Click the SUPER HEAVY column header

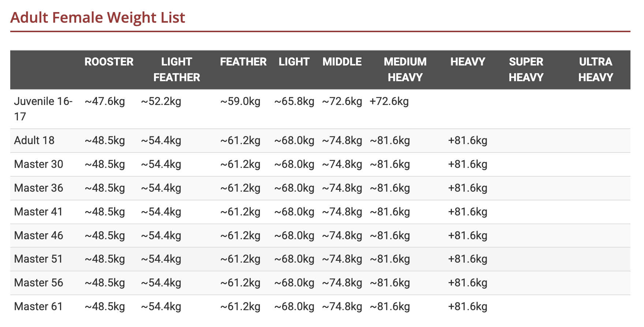coord(526,69)
